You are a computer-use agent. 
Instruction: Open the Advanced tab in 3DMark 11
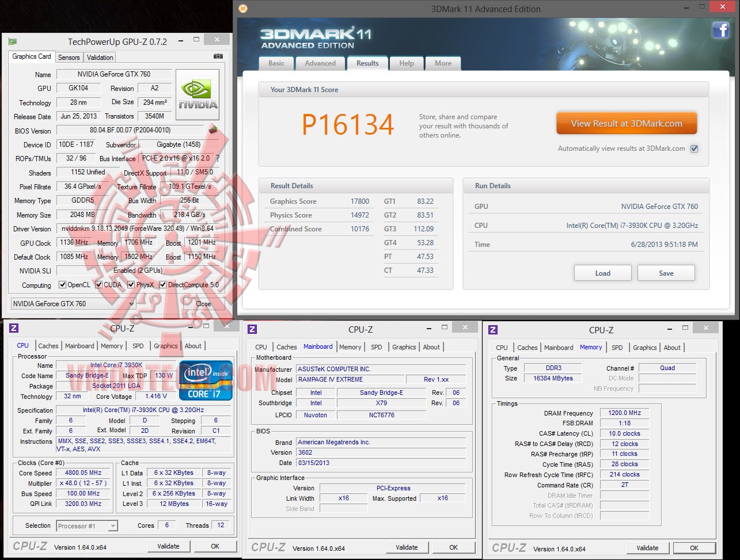click(320, 63)
